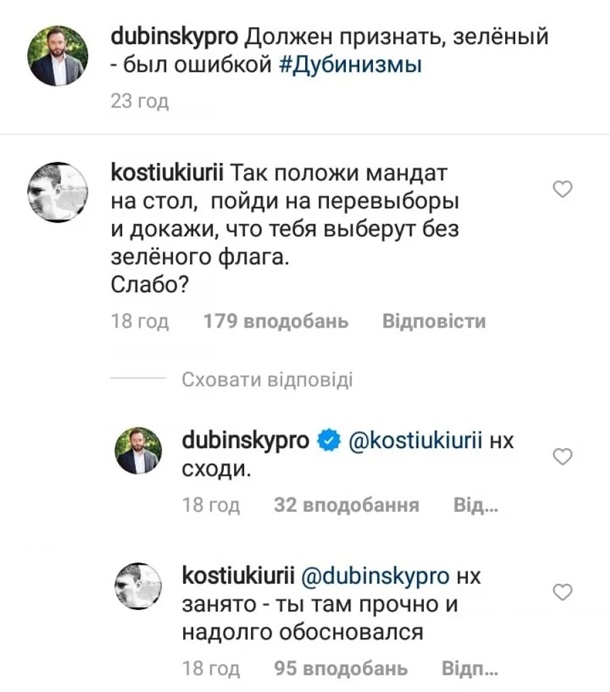Reply to the first kostiukiurii comment via 'Відповісти'
Viewport: 610px width, 692px height.
(434, 321)
